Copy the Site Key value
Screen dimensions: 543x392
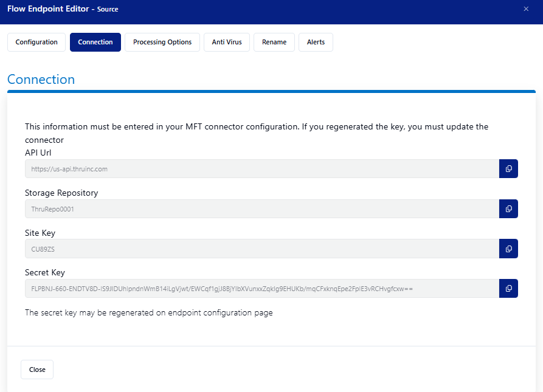[508, 249]
